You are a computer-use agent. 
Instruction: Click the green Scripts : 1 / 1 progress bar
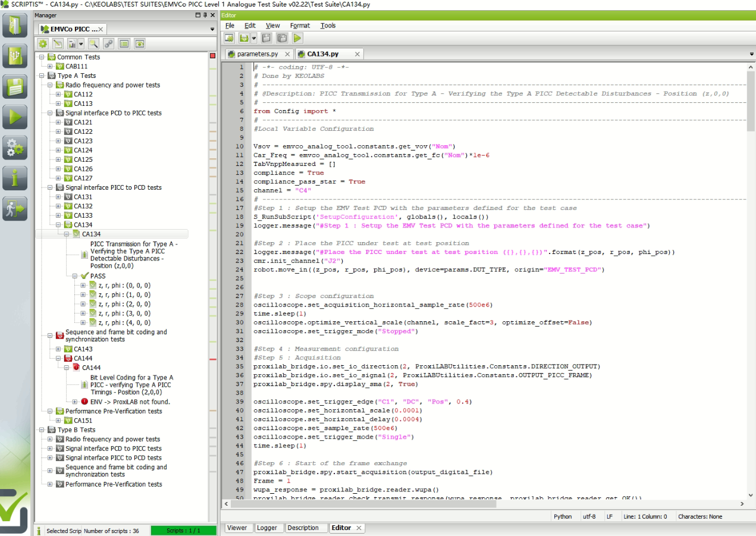pos(183,531)
